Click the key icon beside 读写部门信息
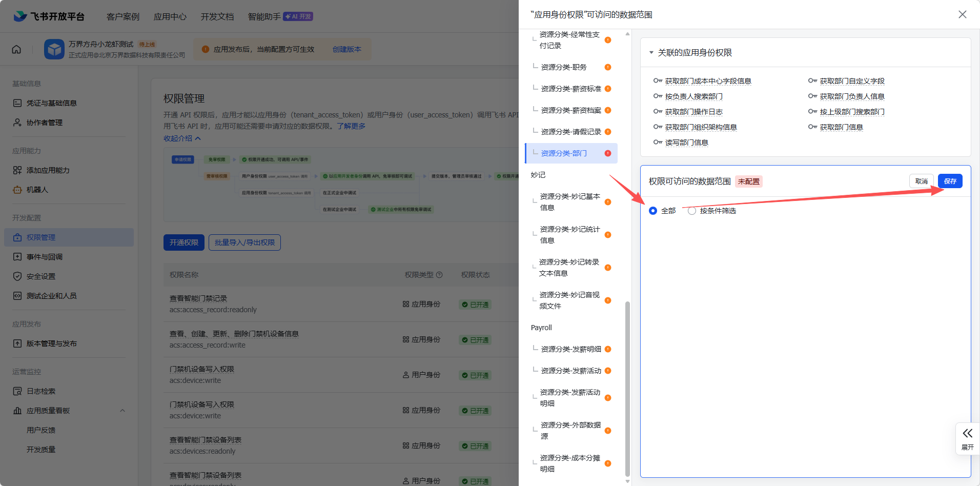 click(x=658, y=143)
